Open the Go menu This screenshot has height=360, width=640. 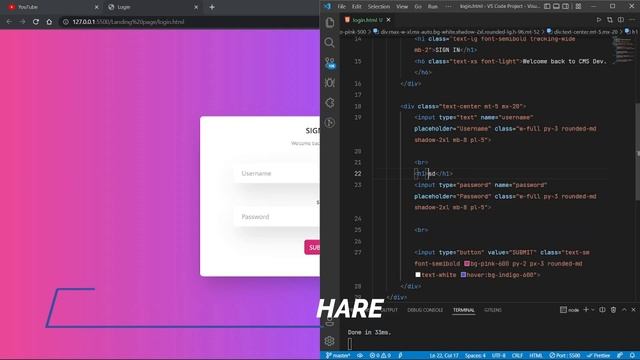(418, 7)
